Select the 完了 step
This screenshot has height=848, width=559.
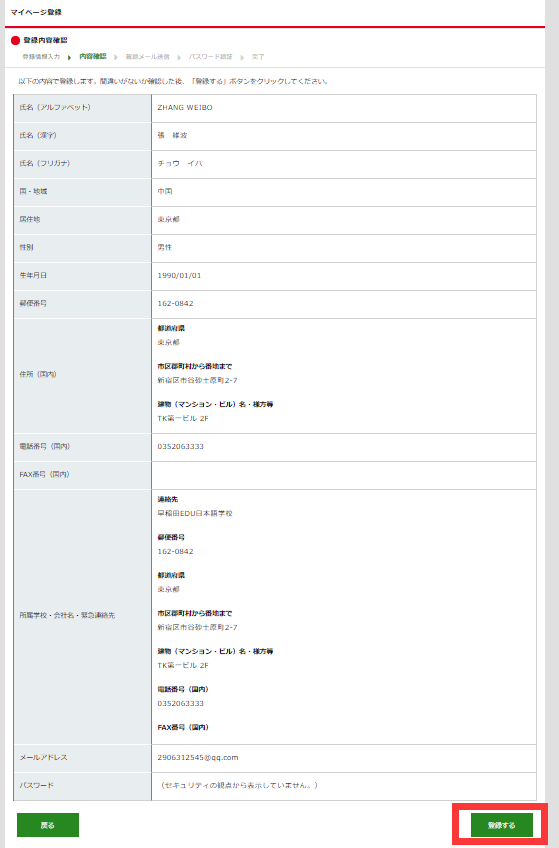(258, 57)
